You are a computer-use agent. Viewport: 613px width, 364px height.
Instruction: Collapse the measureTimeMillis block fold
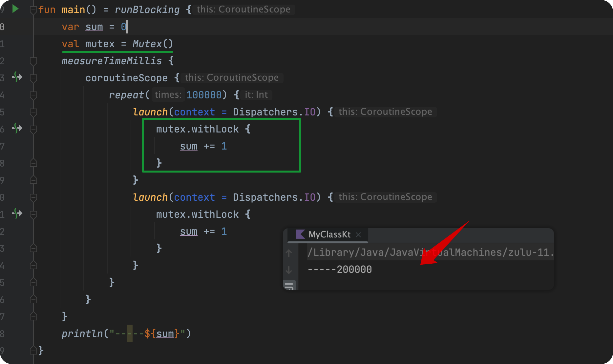click(x=33, y=61)
